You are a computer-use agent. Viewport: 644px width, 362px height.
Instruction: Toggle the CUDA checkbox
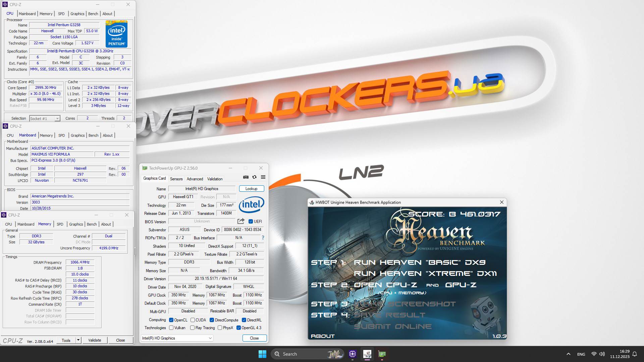coord(193,320)
